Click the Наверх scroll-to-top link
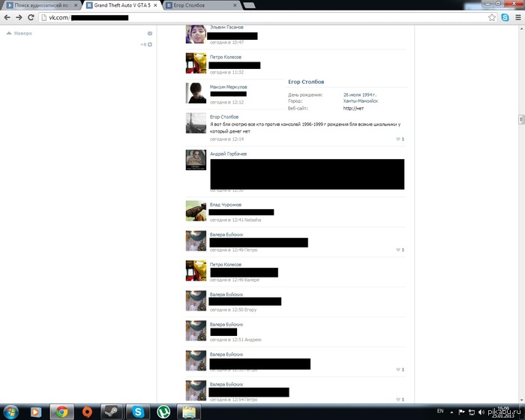525x420 pixels. coord(22,33)
